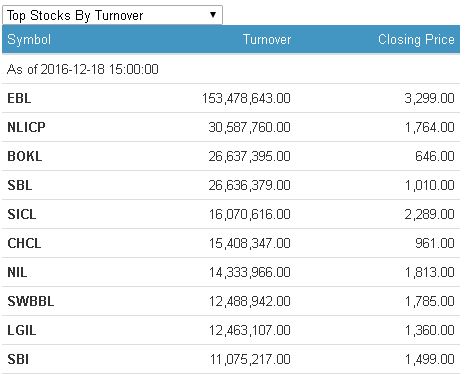468x375 pixels.
Task: Select the NLICP turnover value 30,587,760.00
Action: tap(249, 127)
